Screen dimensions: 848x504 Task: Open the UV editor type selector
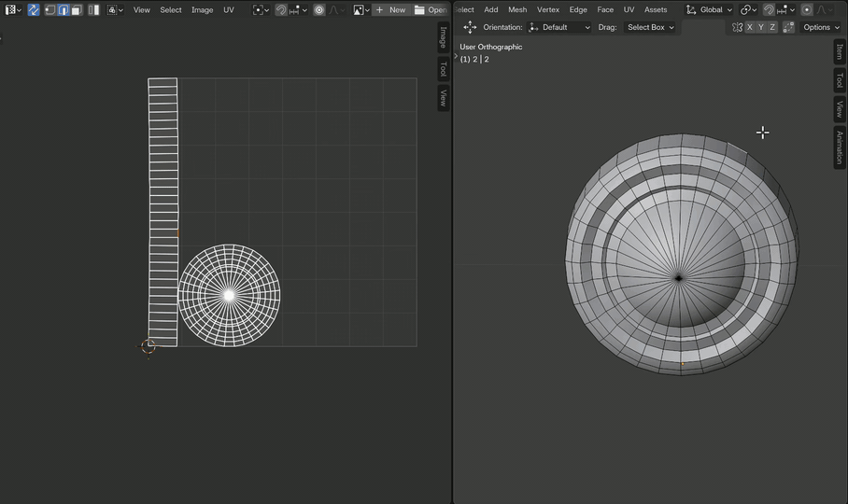click(13, 9)
